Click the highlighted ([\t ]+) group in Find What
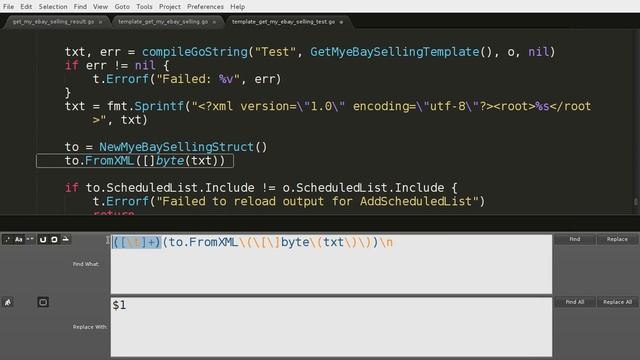This screenshot has height=360, width=640. pos(137,242)
